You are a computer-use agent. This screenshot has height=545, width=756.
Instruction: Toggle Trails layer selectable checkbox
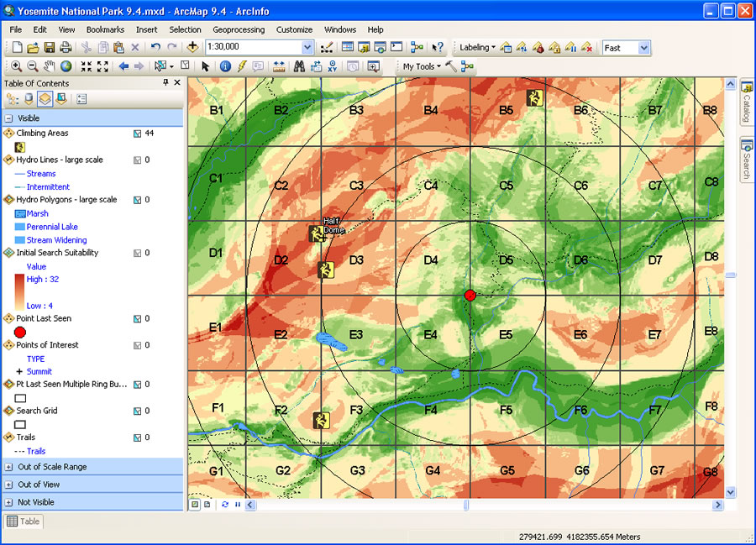(137, 438)
